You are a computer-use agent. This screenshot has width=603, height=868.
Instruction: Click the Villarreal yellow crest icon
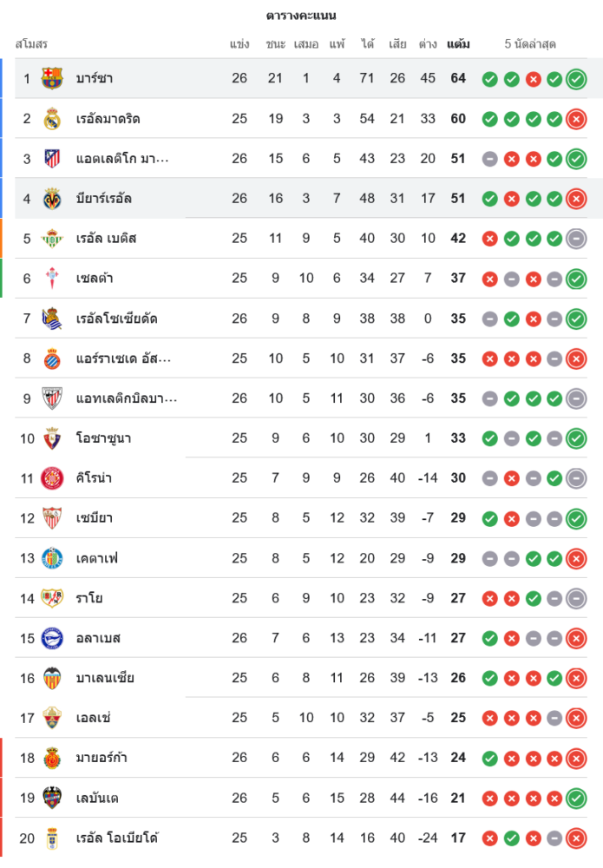(x=52, y=199)
